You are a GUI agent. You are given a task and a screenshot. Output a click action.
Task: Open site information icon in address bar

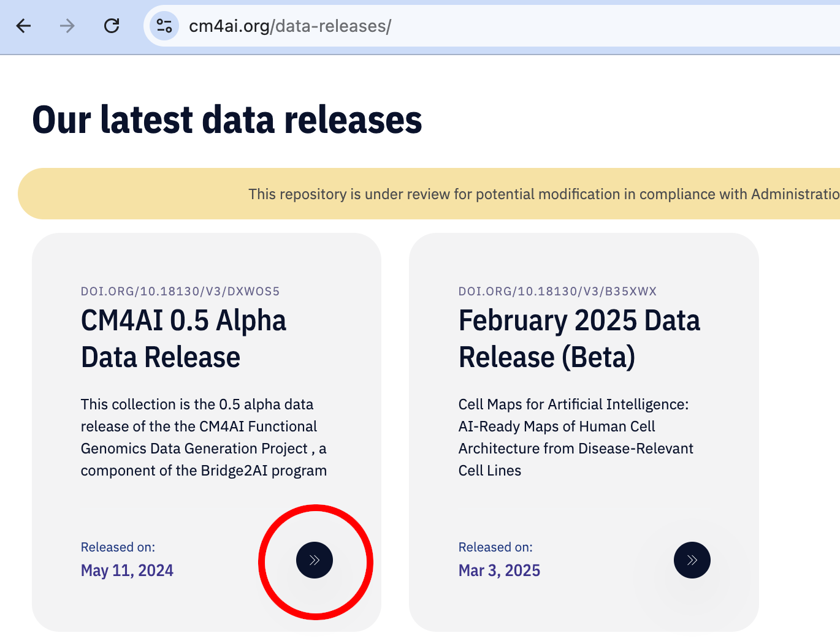(164, 26)
